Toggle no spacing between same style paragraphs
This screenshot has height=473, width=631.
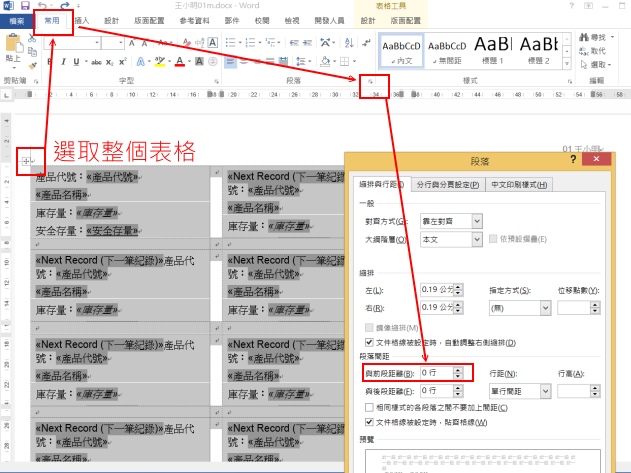point(369,407)
